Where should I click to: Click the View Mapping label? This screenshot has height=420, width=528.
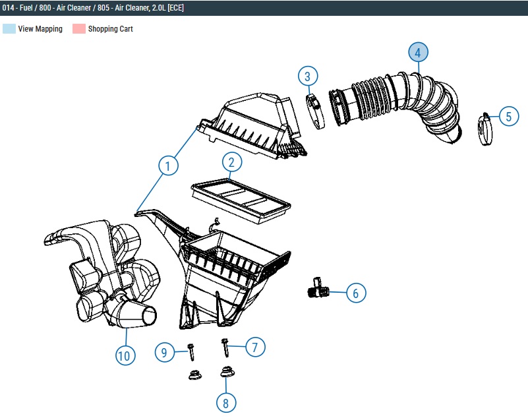tap(40, 29)
